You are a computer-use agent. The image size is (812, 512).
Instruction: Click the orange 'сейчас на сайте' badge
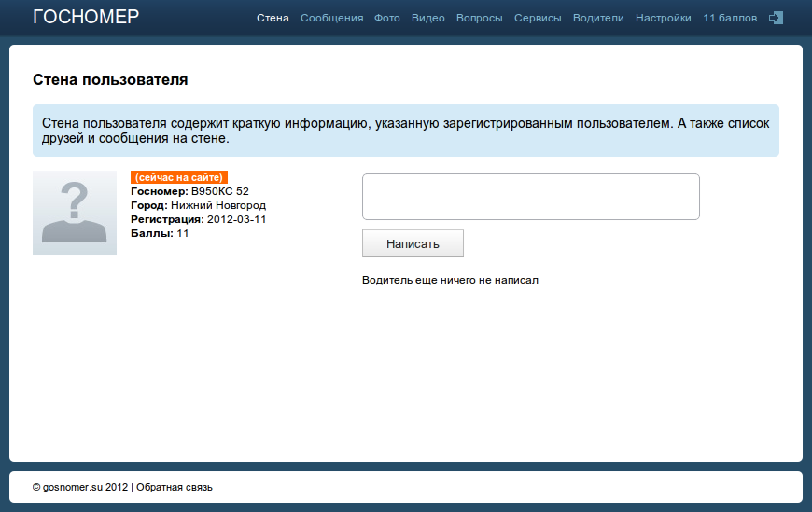(179, 177)
